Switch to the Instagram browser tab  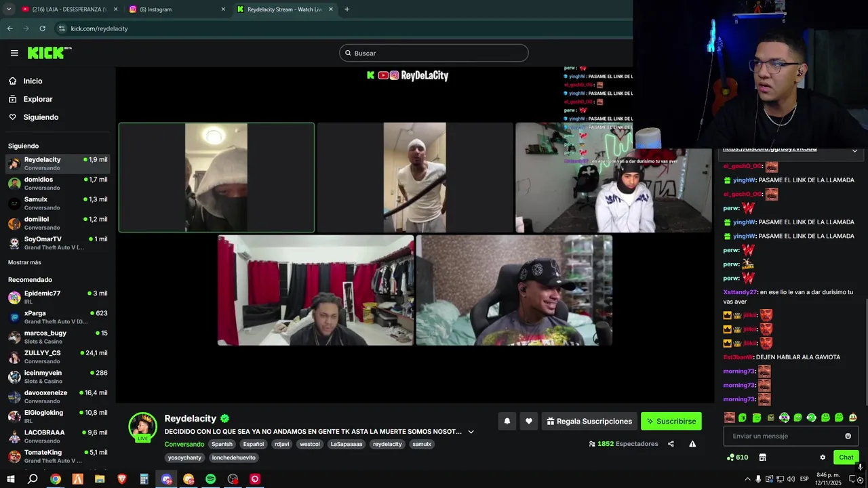click(x=178, y=9)
